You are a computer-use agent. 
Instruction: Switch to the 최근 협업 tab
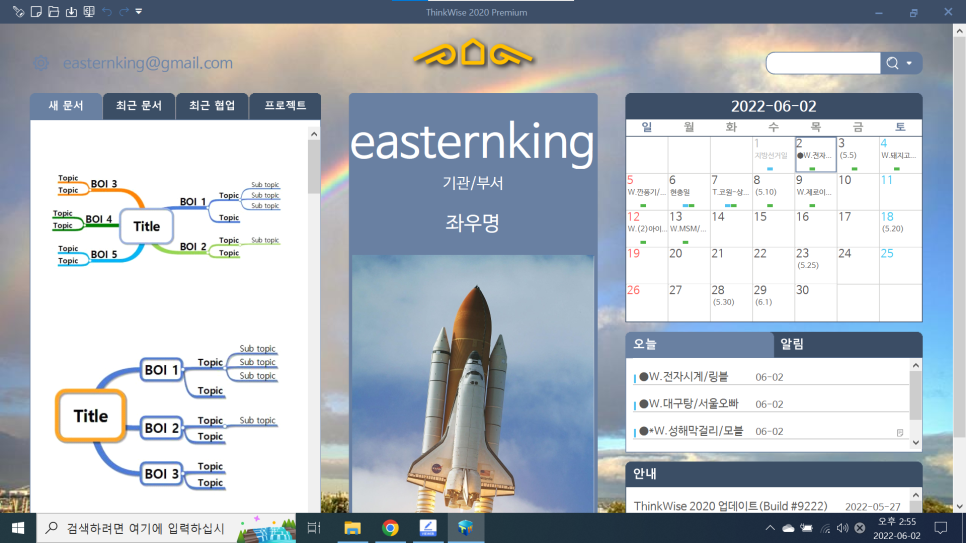212,105
